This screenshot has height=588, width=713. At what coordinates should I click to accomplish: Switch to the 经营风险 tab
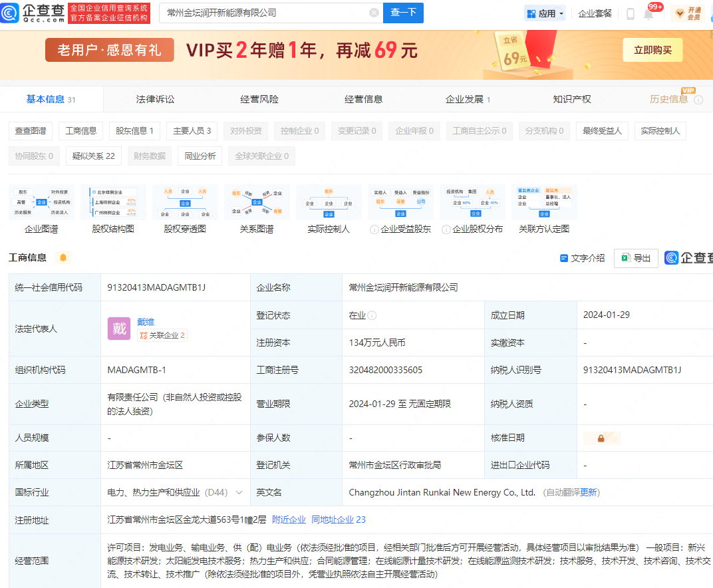pyautogui.click(x=259, y=99)
